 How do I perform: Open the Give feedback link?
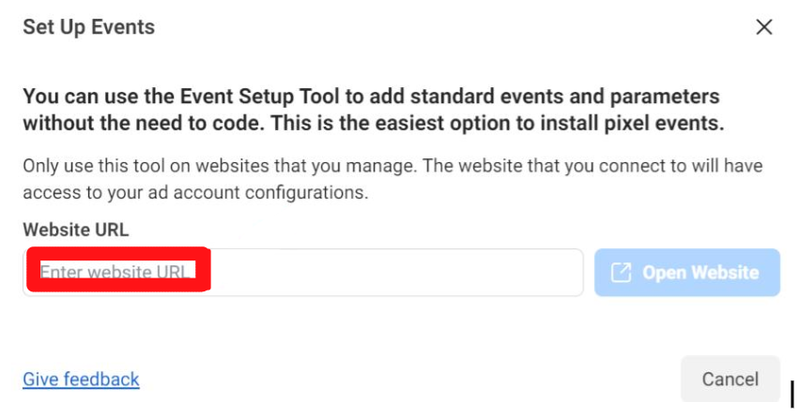[x=81, y=379]
